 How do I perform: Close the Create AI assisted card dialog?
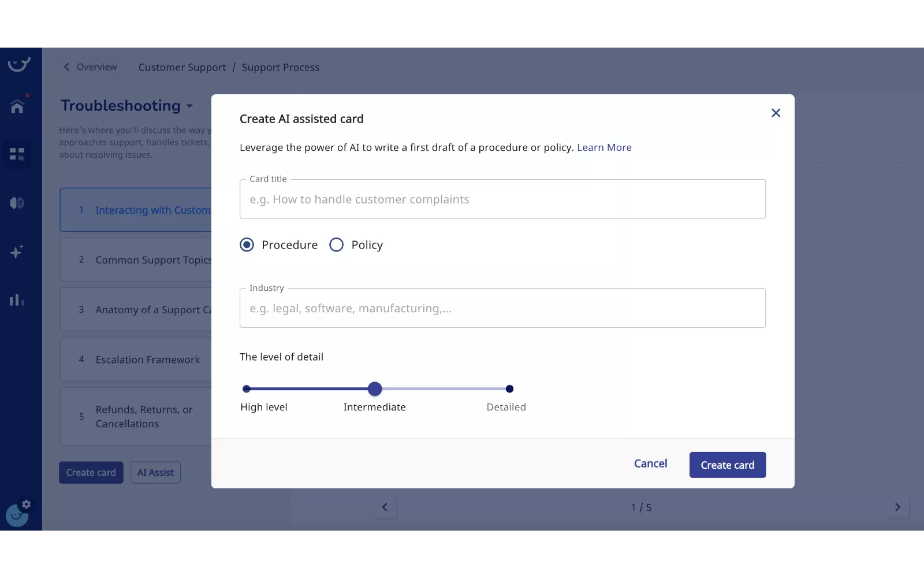pos(776,113)
